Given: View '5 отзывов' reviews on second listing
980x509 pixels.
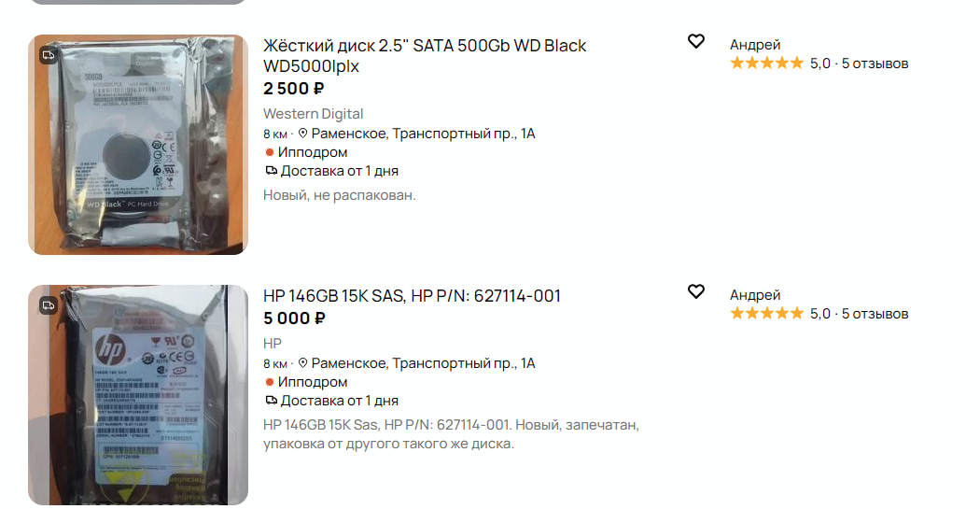Looking at the screenshot, I should pos(875,314).
